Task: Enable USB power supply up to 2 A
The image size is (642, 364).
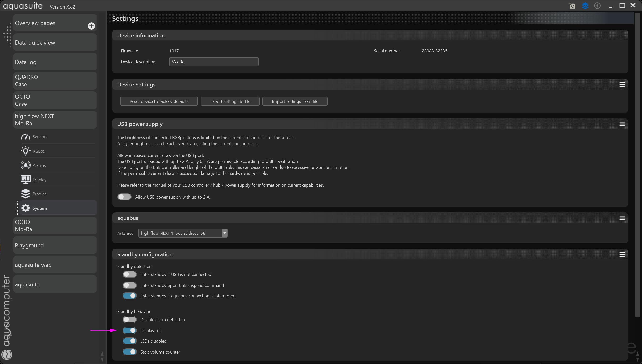Action: [124, 197]
